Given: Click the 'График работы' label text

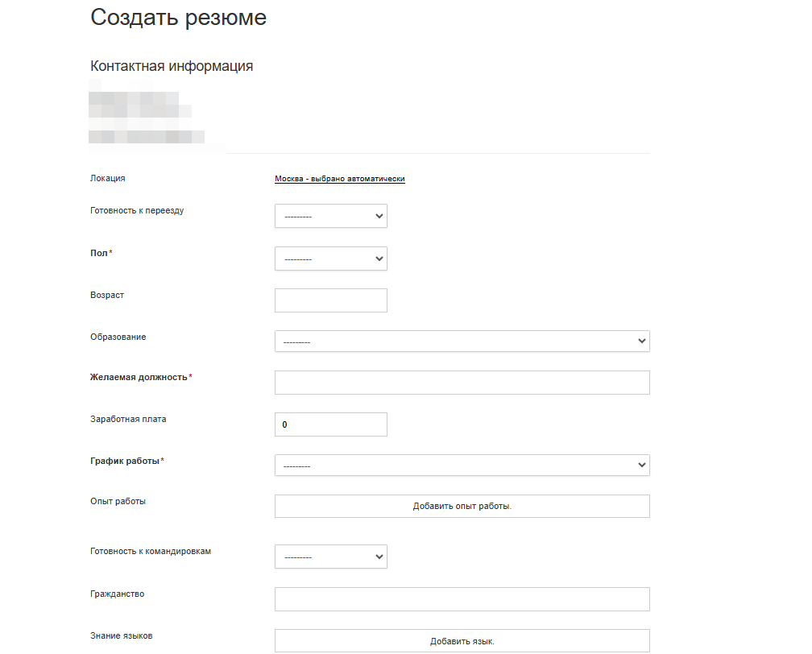Looking at the screenshot, I should tap(125, 461).
